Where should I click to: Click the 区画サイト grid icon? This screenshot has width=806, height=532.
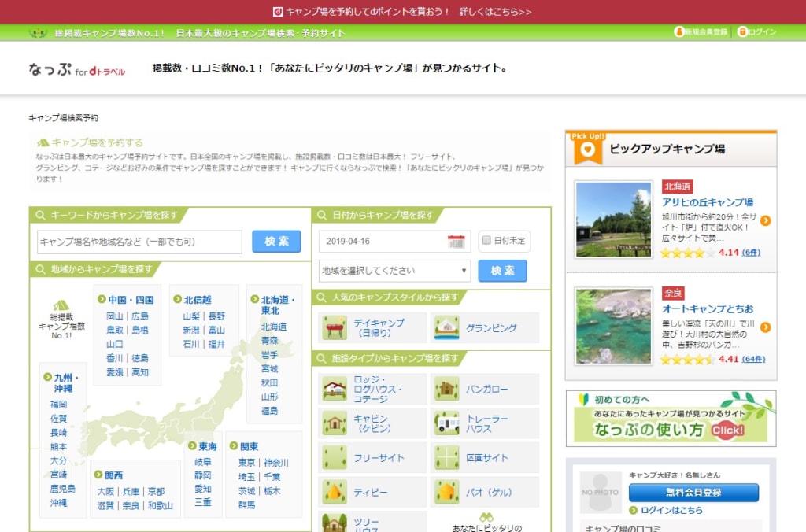click(x=447, y=457)
